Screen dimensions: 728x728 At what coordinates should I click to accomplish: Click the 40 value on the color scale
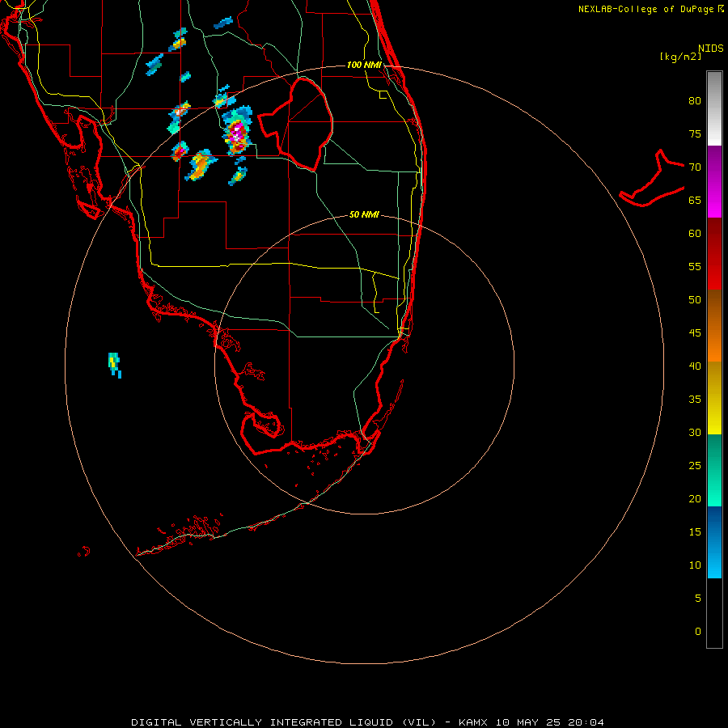coord(695,366)
